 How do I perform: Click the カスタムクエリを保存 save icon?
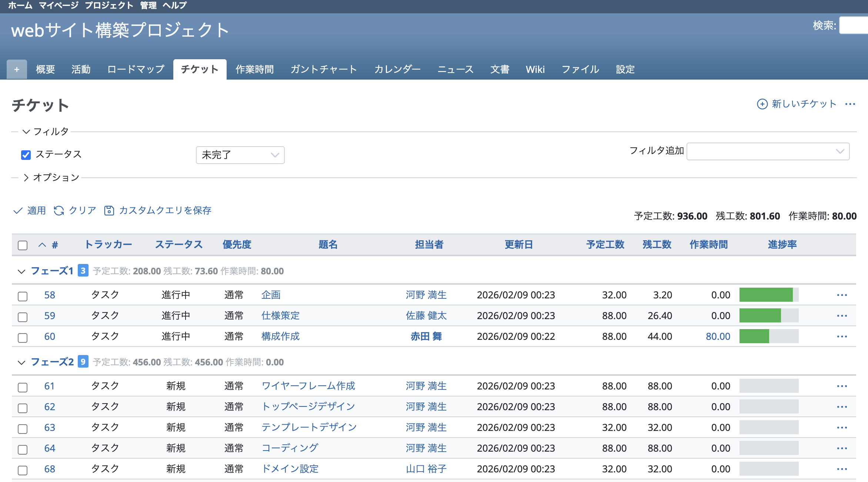(109, 211)
